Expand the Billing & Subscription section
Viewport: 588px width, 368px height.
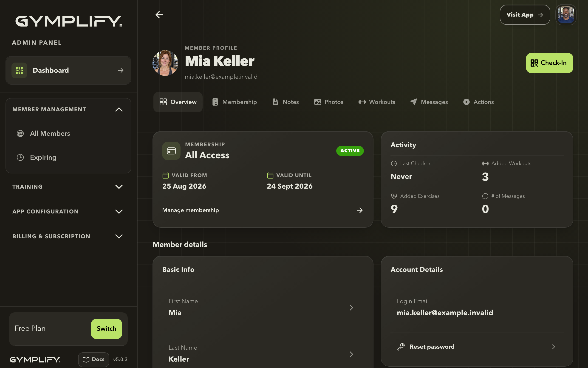119,236
